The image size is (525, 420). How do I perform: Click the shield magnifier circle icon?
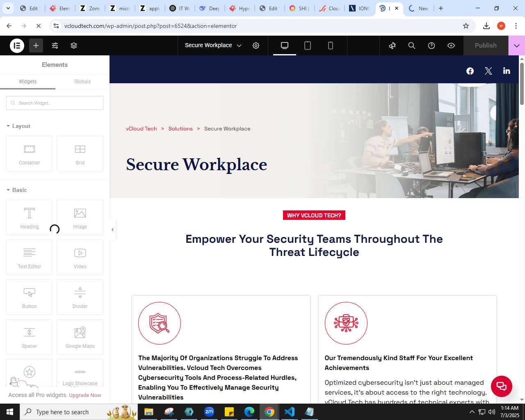pyautogui.click(x=160, y=323)
